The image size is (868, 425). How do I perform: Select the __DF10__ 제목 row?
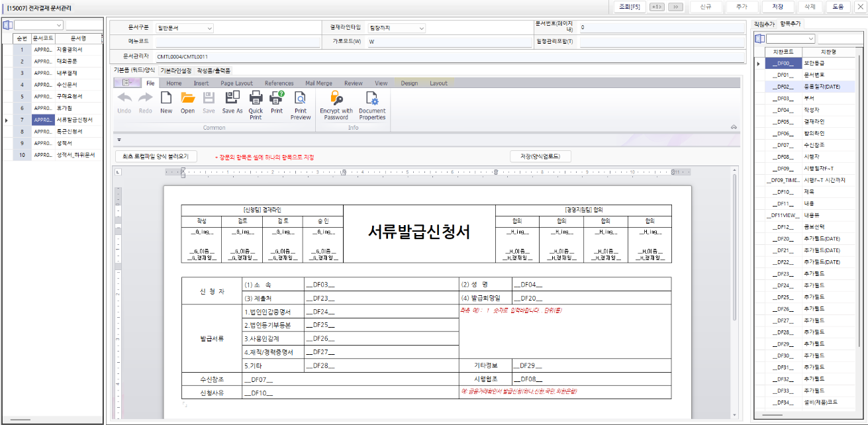click(x=811, y=192)
